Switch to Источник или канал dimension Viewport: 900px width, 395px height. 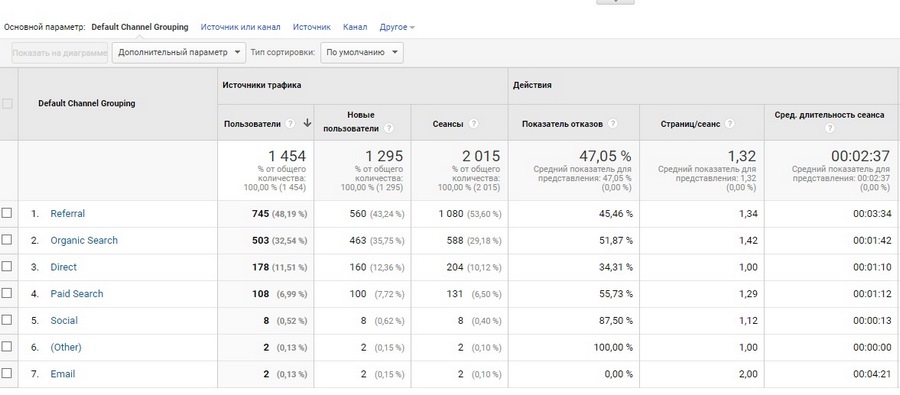coord(240,27)
